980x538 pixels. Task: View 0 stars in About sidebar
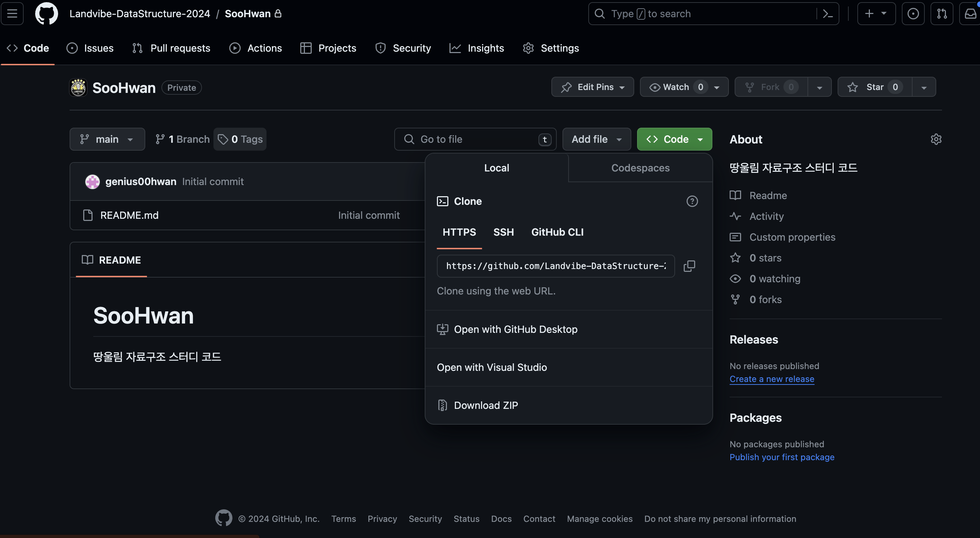[755, 258]
